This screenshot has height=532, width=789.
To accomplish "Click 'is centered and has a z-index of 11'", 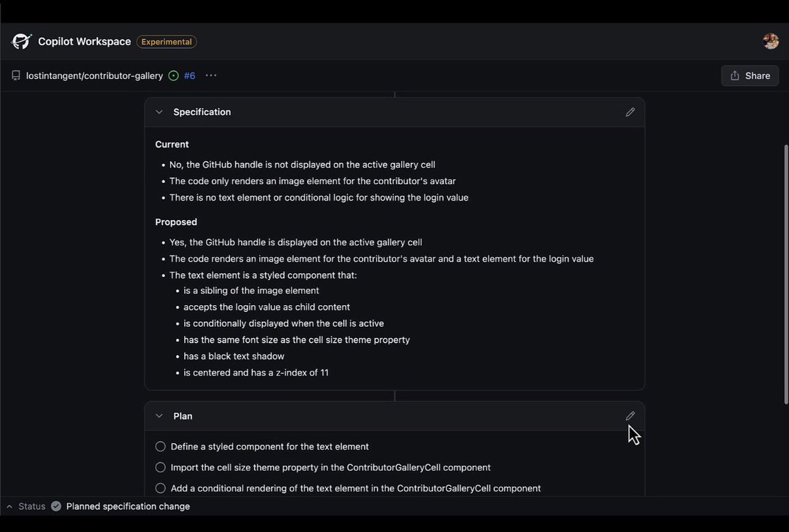I will (x=256, y=373).
